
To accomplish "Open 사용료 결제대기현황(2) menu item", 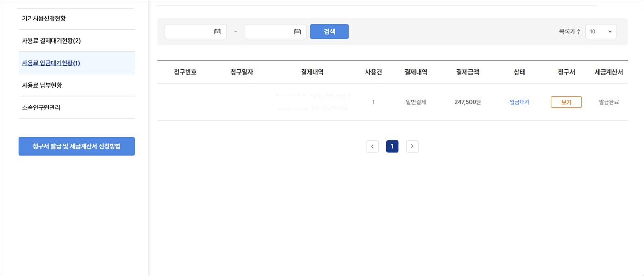I will click(51, 41).
